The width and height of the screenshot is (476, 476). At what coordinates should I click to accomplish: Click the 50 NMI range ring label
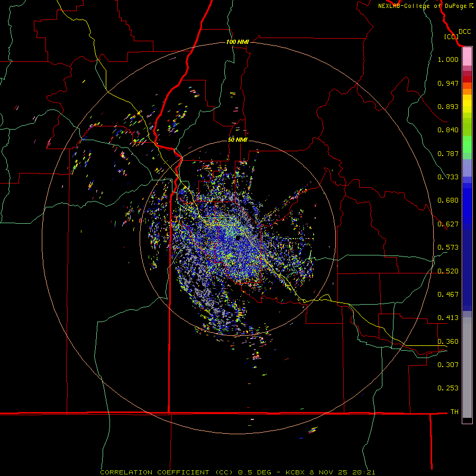pyautogui.click(x=237, y=140)
